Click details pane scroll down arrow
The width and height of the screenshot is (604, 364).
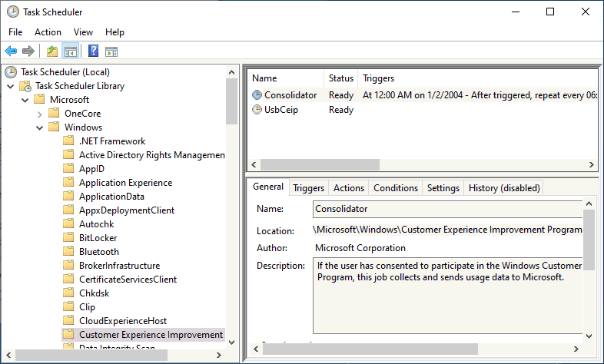(x=589, y=336)
